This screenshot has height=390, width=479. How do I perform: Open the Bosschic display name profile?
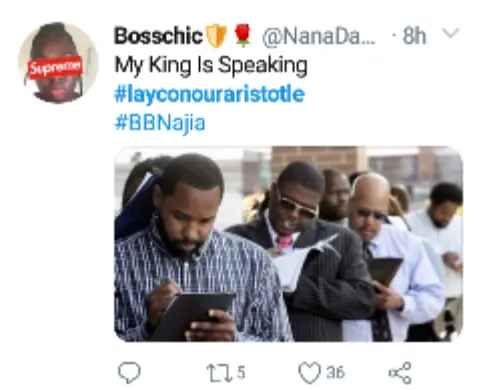tap(158, 36)
